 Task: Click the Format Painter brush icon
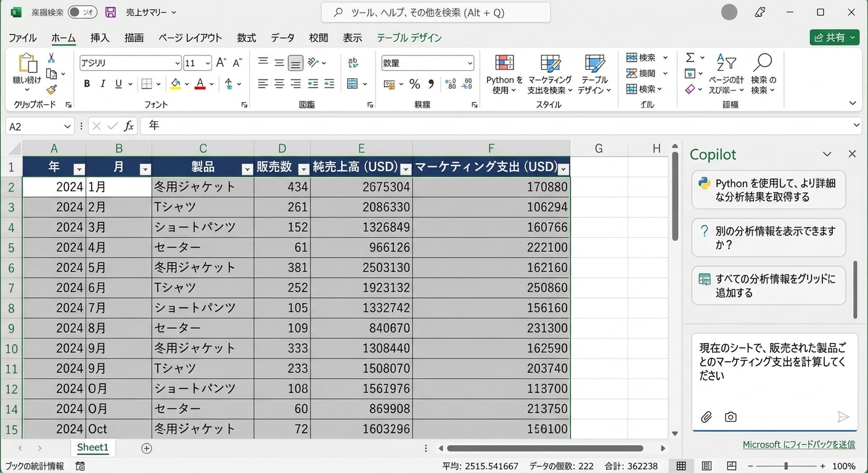coord(51,90)
